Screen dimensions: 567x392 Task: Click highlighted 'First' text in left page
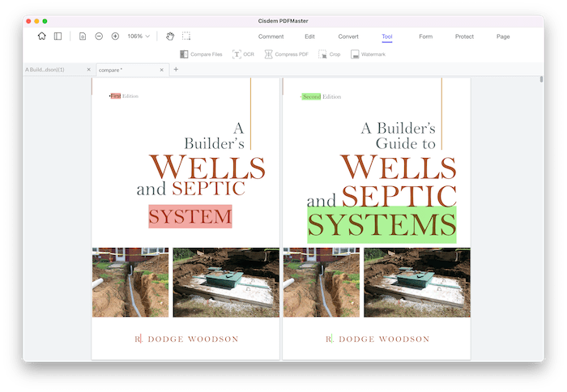pyautogui.click(x=116, y=96)
